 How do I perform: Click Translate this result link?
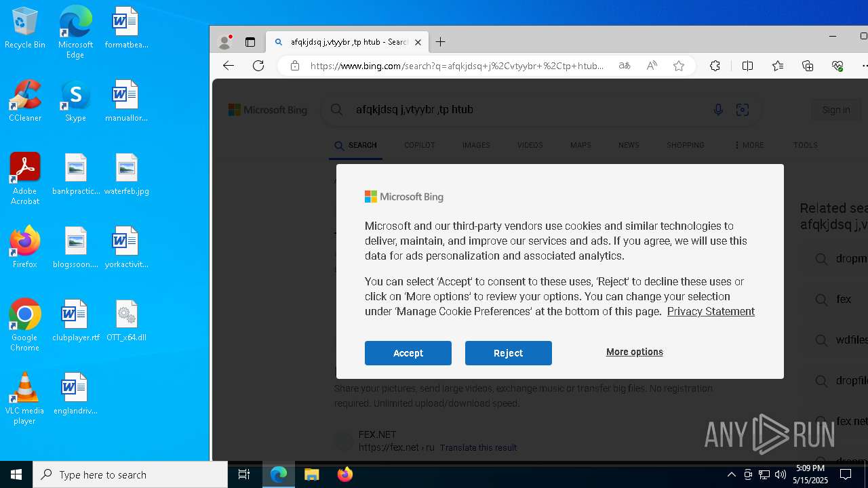pos(478,447)
